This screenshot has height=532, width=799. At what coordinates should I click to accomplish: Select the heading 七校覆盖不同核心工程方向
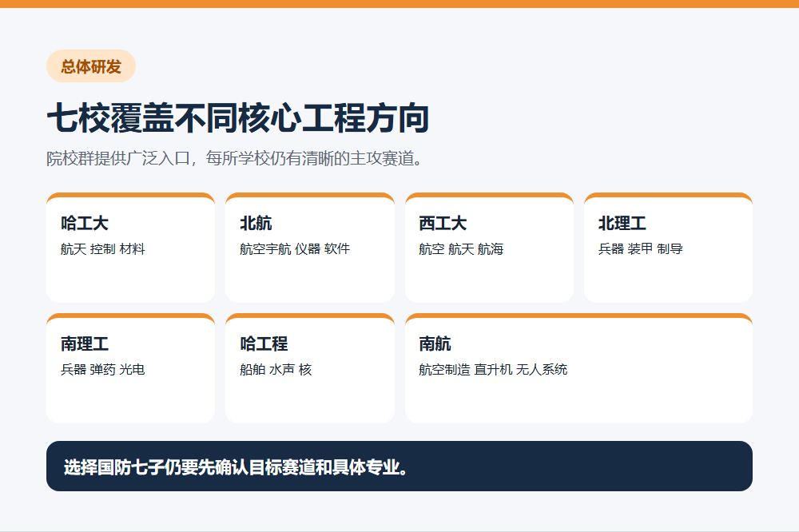(x=238, y=118)
